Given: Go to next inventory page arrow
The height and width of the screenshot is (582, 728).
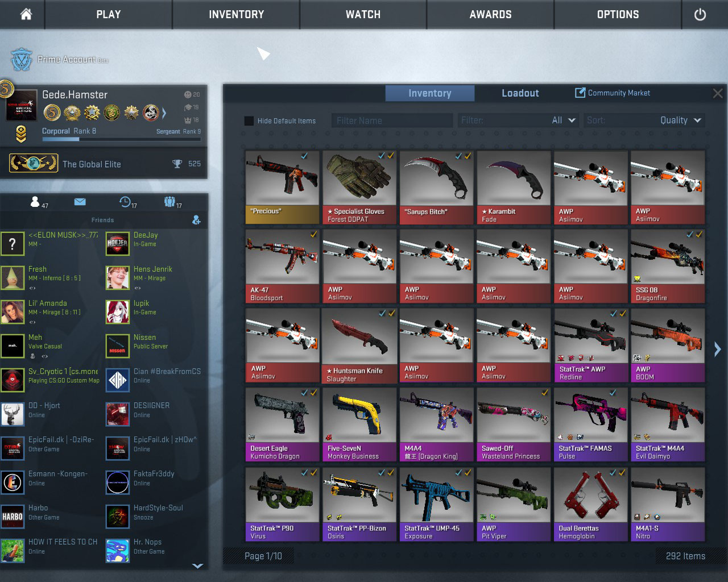Looking at the screenshot, I should [x=717, y=349].
